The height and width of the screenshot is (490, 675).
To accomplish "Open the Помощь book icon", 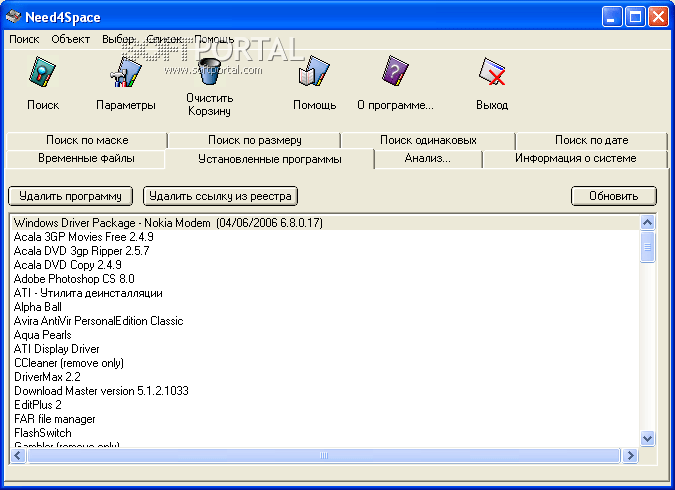I will [314, 71].
